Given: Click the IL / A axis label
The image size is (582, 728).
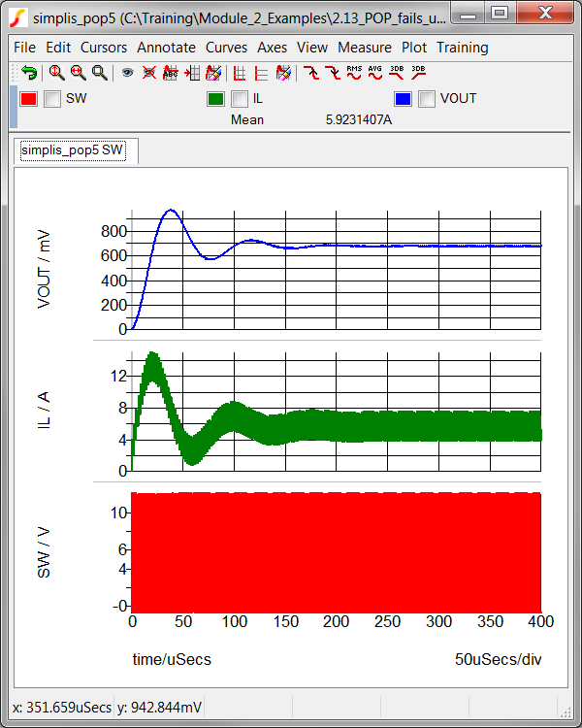Looking at the screenshot, I should (x=44, y=410).
